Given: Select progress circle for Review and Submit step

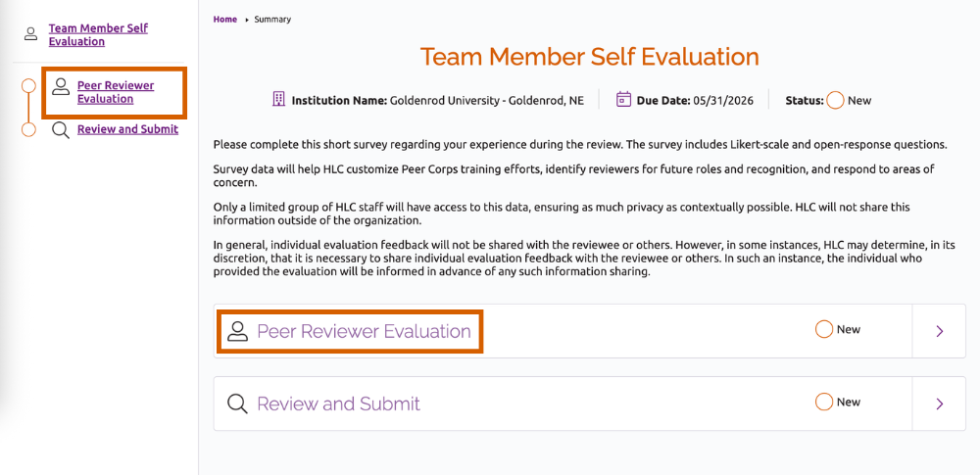Looking at the screenshot, I should [x=28, y=130].
